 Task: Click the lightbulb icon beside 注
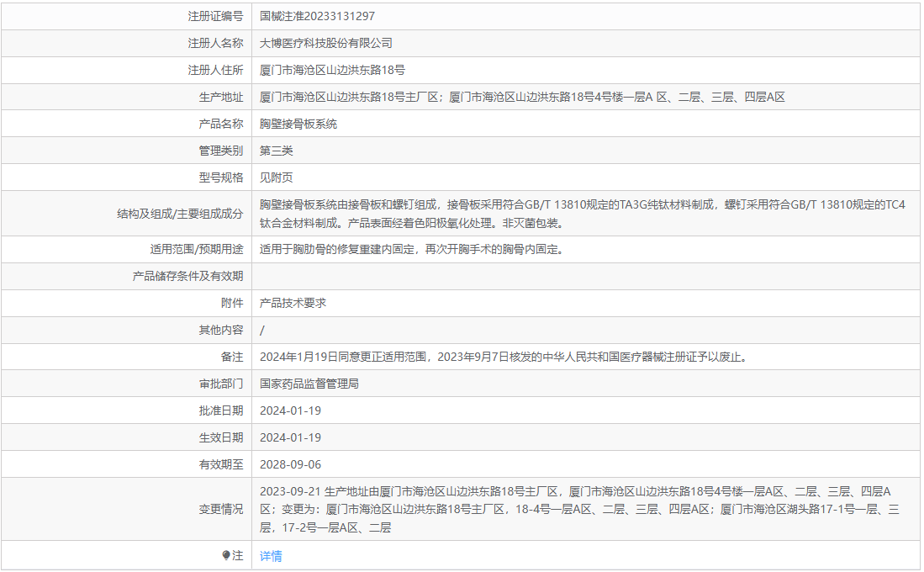(x=226, y=555)
